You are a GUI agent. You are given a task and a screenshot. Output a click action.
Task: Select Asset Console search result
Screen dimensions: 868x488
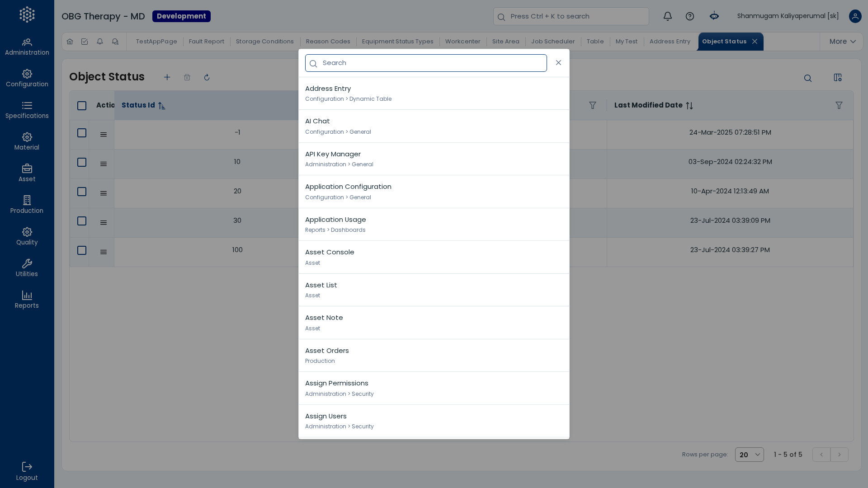coord(434,257)
